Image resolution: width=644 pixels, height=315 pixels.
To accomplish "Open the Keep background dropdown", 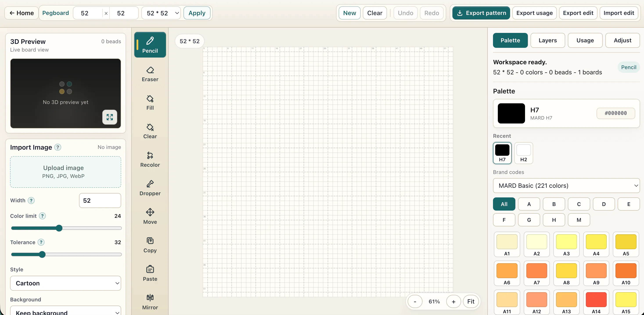I will tap(65, 311).
